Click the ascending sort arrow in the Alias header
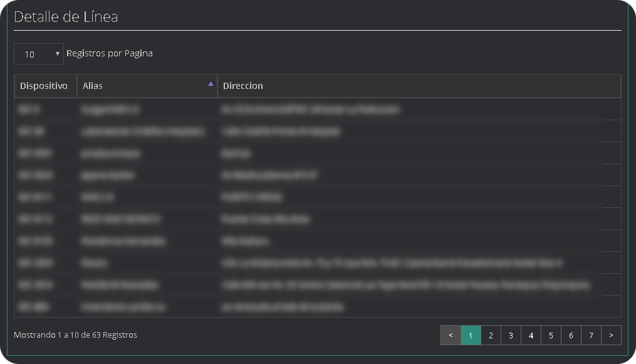 pos(211,84)
